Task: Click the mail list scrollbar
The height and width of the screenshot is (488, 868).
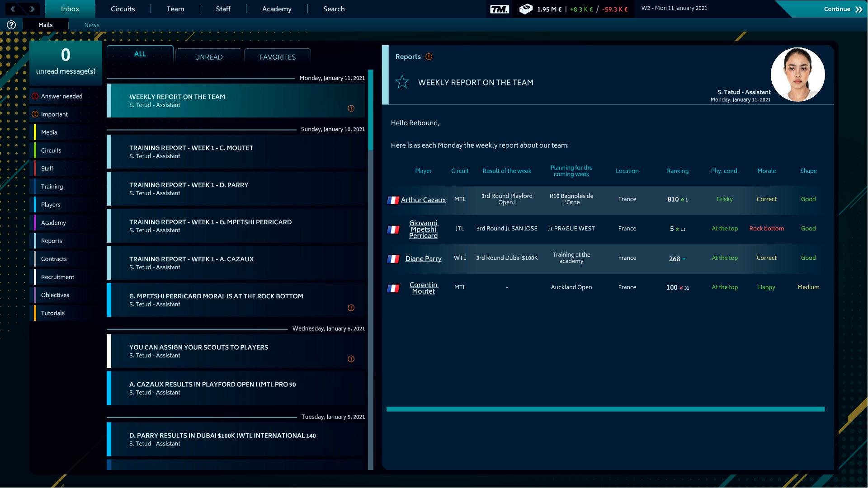Action: click(371, 271)
